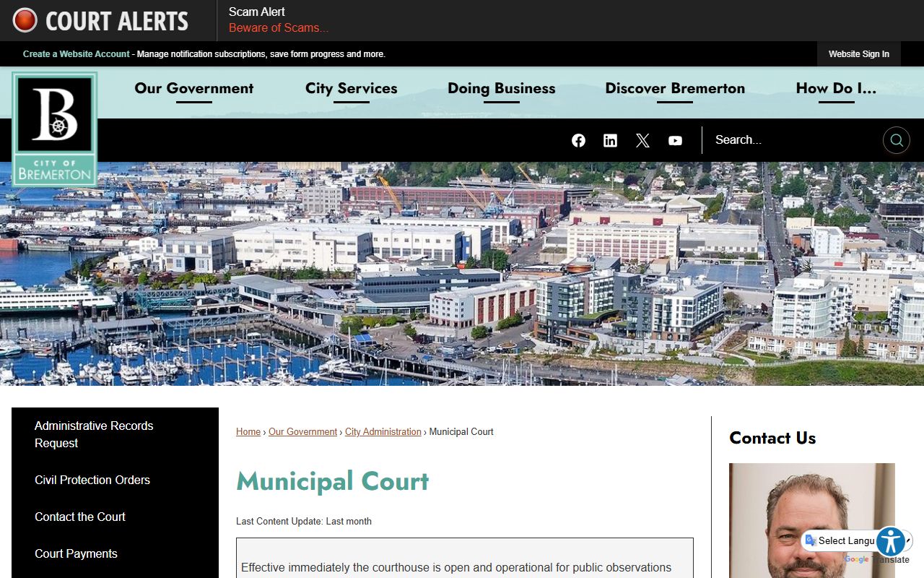Open Contact the Court sidebar link
Viewport: 924px width, 578px height.
[80, 517]
